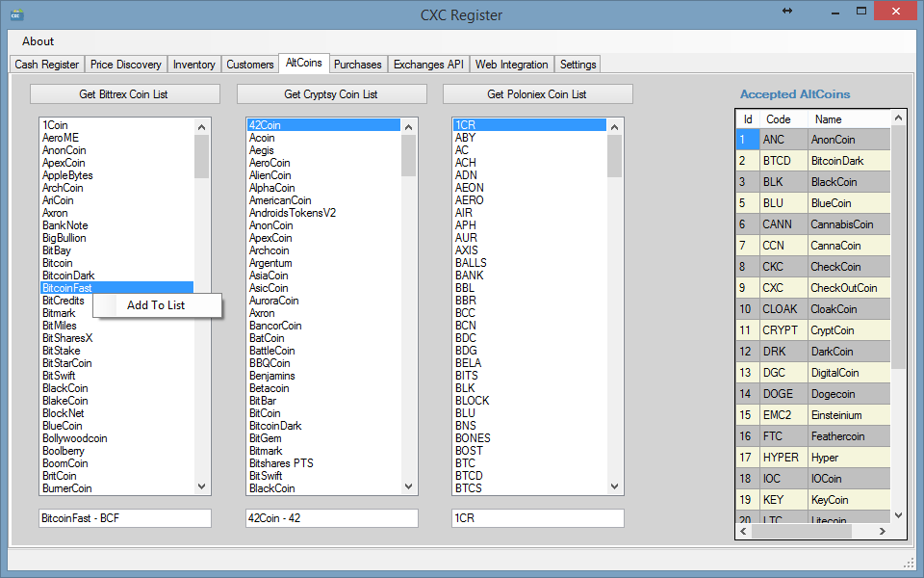Click the DOGE code cell

tap(783, 394)
